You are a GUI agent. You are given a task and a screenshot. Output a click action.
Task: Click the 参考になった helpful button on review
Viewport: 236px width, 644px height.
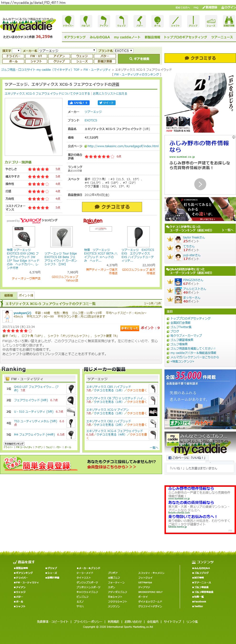[x=129, y=328]
